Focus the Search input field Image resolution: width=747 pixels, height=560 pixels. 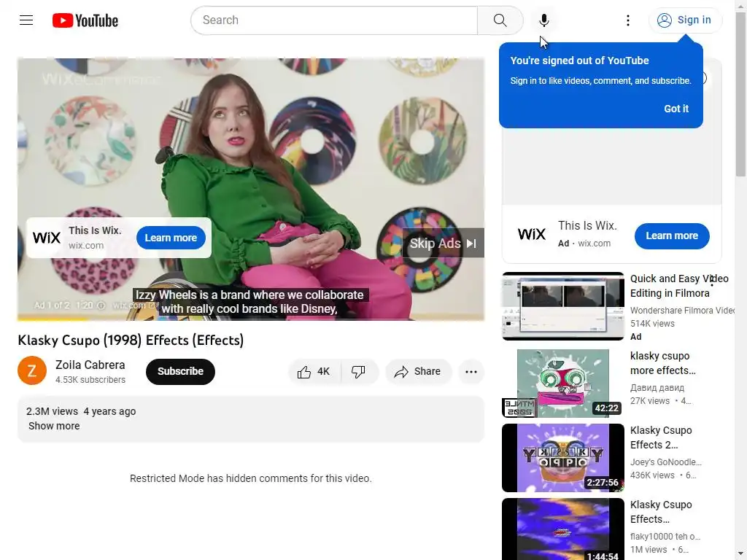coord(334,20)
